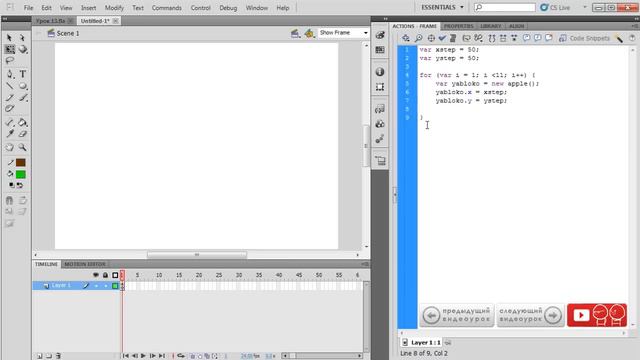Switch to the Motion Editor tab
The width and height of the screenshot is (640, 360).
pos(85,264)
